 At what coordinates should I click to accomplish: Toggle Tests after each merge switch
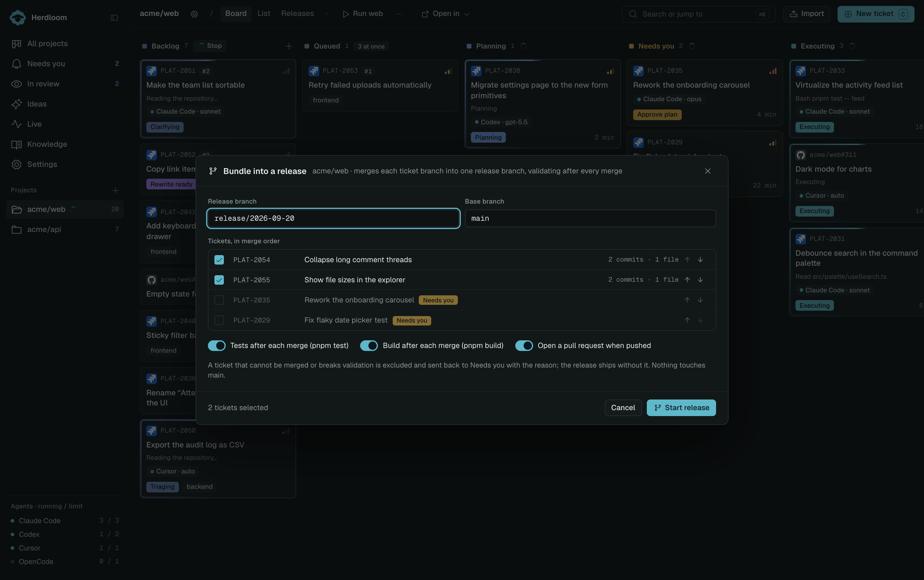[x=217, y=345]
